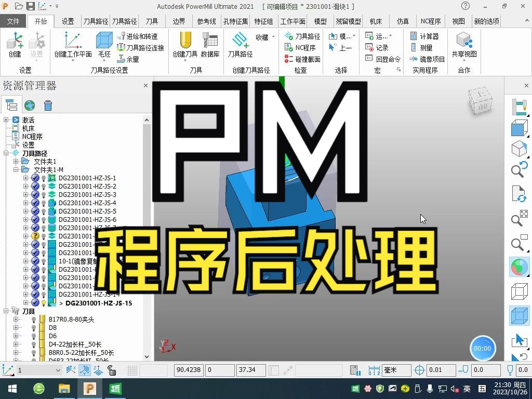Click 回显命令 echo commands
Image resolution: width=532 pixels, height=399 pixels.
[383, 59]
